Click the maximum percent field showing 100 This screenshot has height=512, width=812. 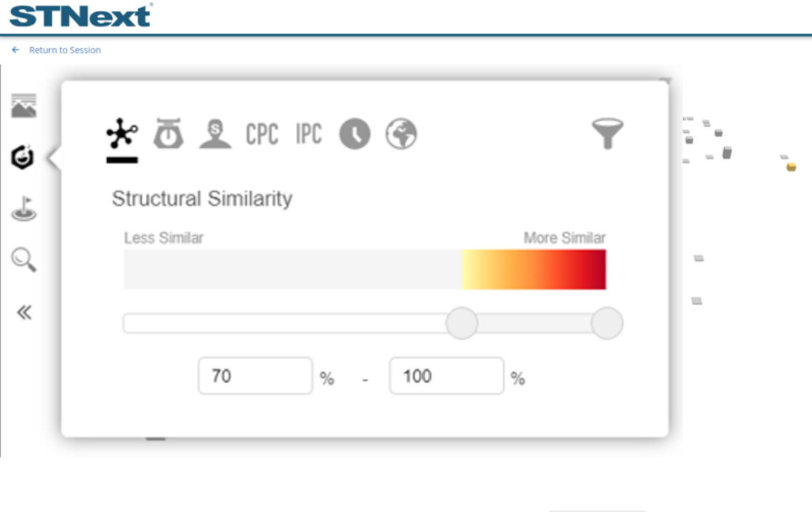tap(446, 376)
